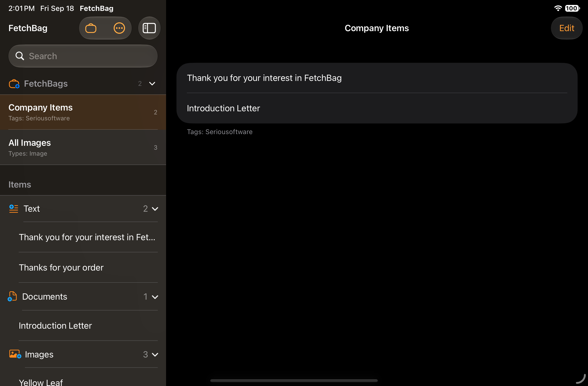Viewport: 588px width, 386px height.
Task: Collapse the Documents group chevron
Action: pyautogui.click(x=155, y=297)
